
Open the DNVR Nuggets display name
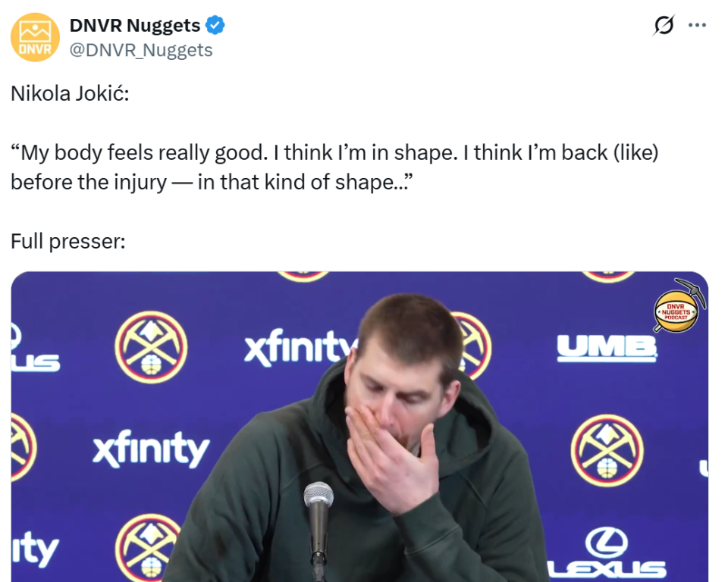point(135,25)
